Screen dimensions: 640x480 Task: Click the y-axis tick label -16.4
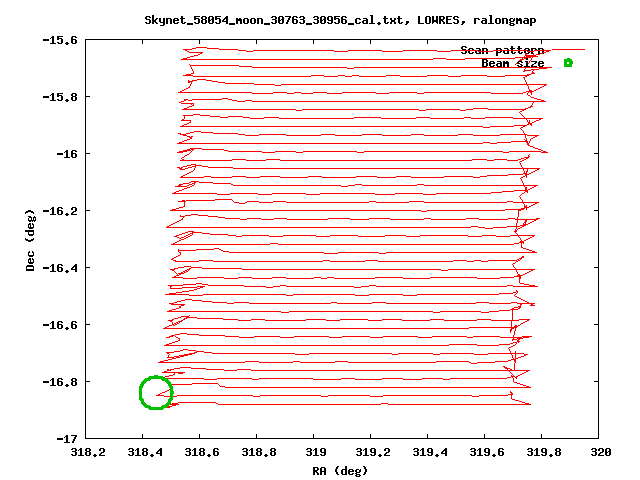click(60, 268)
